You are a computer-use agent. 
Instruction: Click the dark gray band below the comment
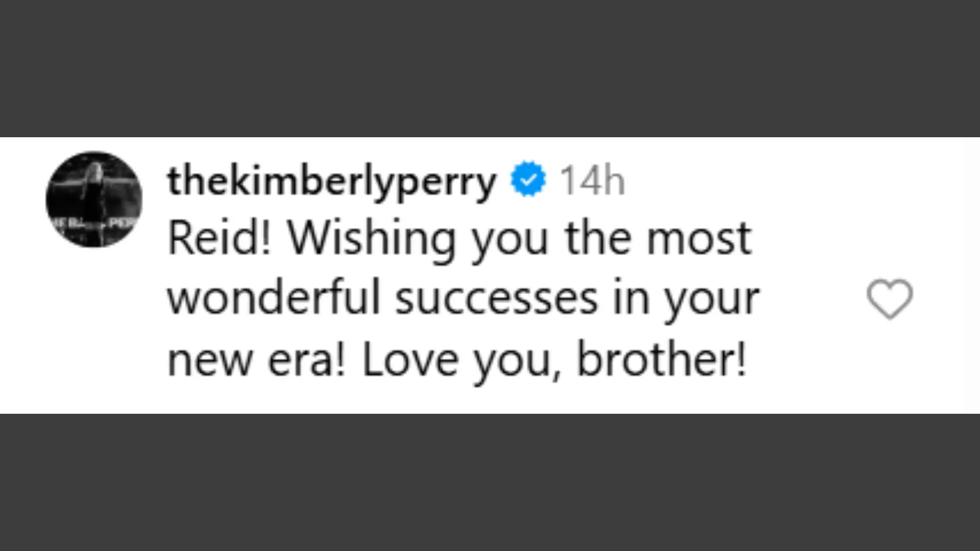(490, 482)
